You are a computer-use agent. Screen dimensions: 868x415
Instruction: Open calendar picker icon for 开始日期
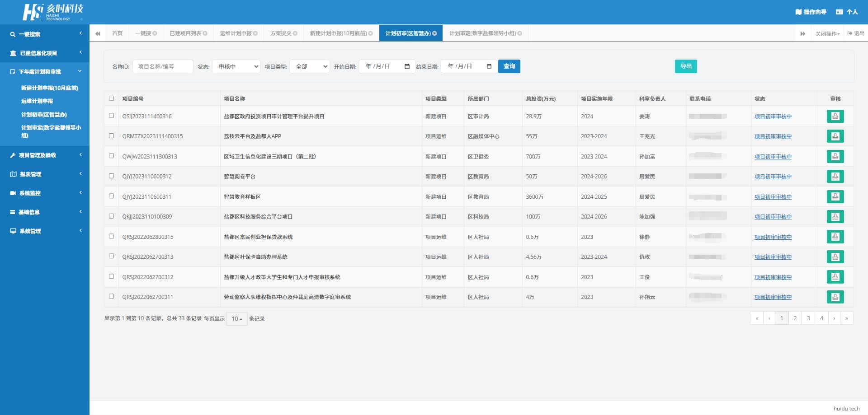[x=407, y=66]
